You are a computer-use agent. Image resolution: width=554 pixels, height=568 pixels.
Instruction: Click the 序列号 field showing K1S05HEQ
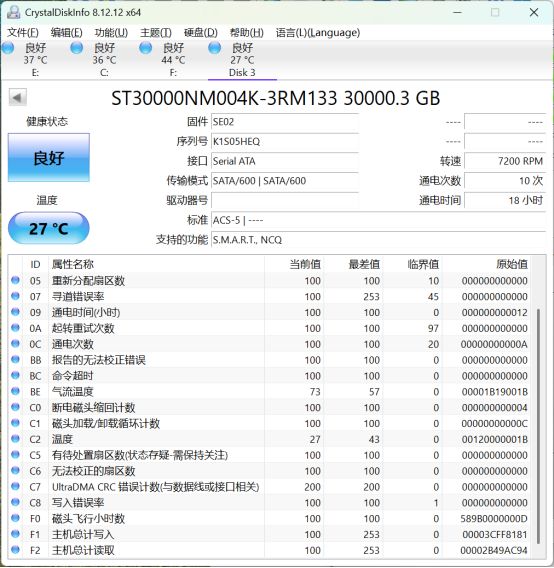point(285,141)
